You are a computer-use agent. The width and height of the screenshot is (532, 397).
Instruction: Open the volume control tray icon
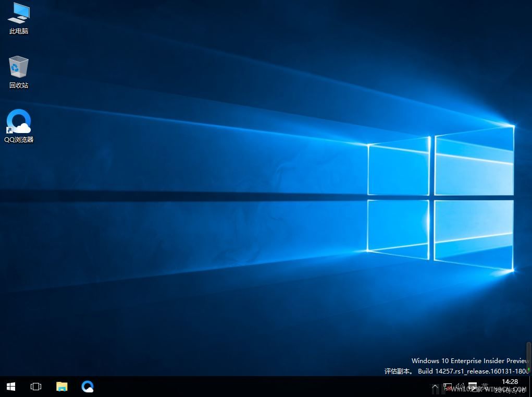tap(460, 387)
